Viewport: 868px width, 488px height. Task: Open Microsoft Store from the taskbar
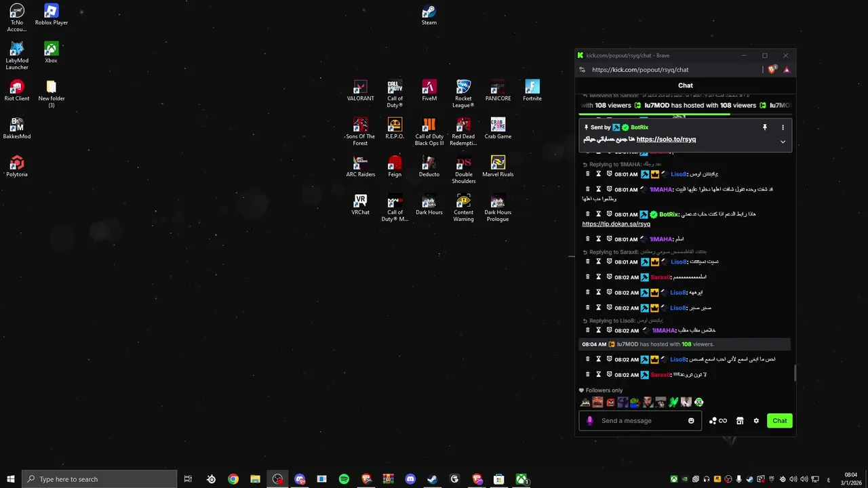(x=498, y=479)
